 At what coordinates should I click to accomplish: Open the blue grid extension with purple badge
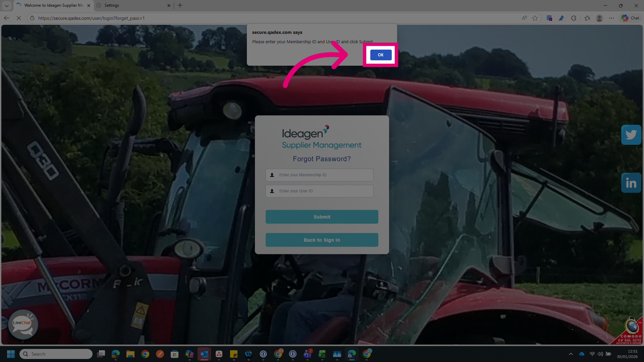549,18
